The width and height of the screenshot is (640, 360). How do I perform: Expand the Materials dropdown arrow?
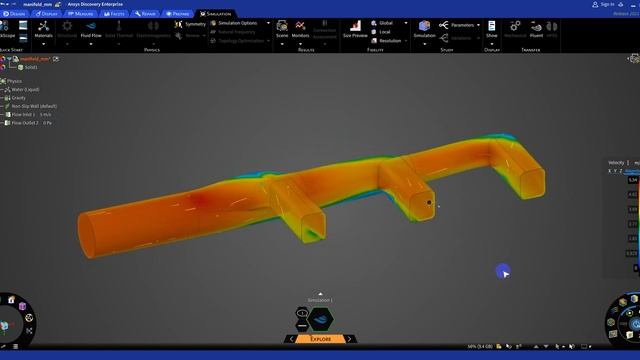pyautogui.click(x=43, y=44)
